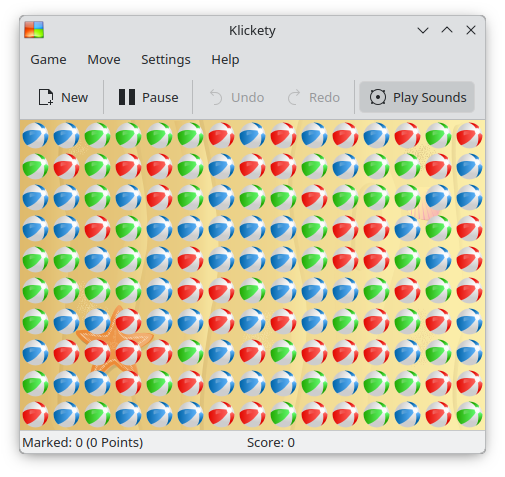The height and width of the screenshot is (477, 505).
Task: Click the green ball in board's bottom-right corner
Action: pyautogui.click(x=469, y=414)
